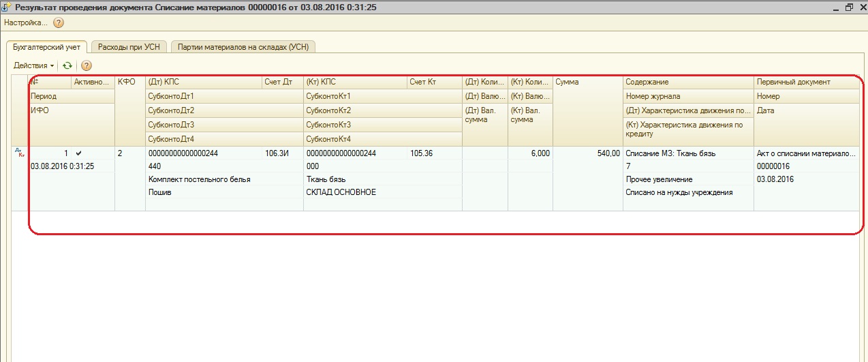Select cell Списано на нужды учреждения

coord(688,192)
